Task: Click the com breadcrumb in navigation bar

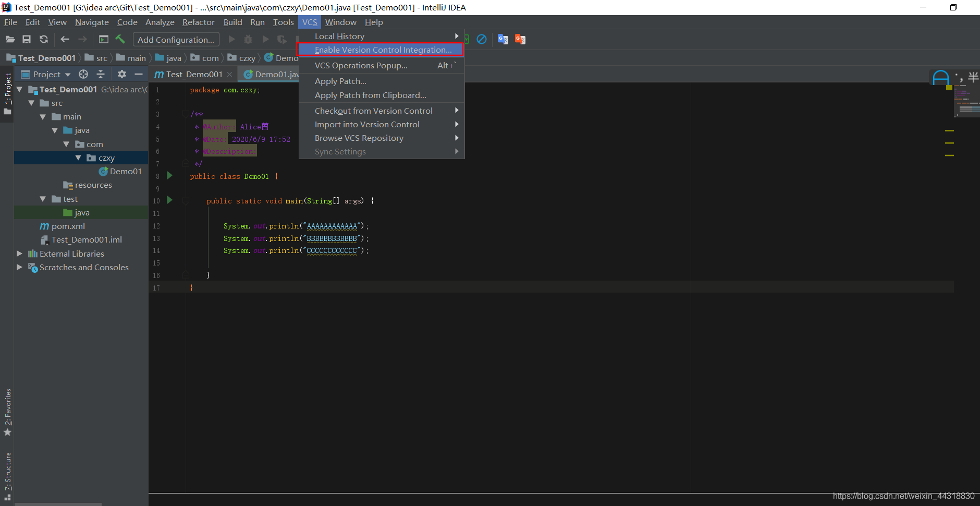Action: click(x=205, y=58)
